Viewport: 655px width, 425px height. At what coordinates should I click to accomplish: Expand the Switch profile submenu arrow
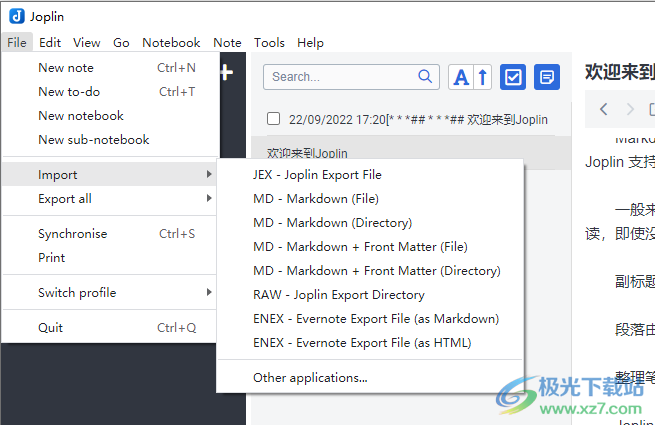(209, 292)
